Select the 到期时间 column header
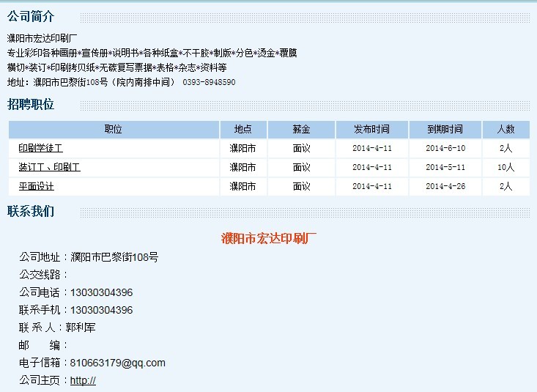This screenshot has height=392, width=537. pos(445,129)
